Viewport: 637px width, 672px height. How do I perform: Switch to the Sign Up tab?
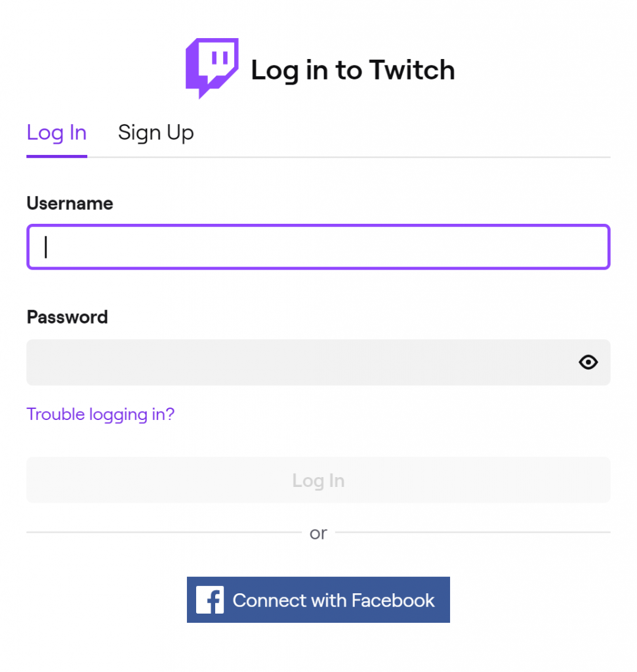155,133
